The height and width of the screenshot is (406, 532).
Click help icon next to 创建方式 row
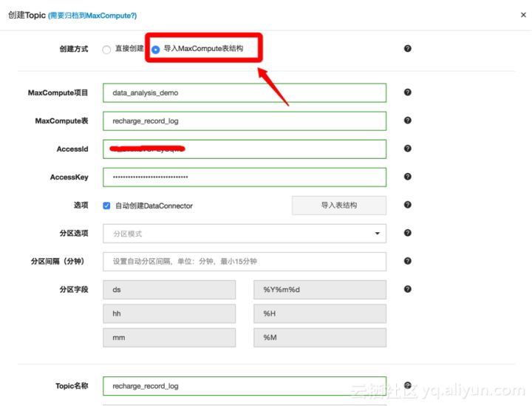point(407,49)
